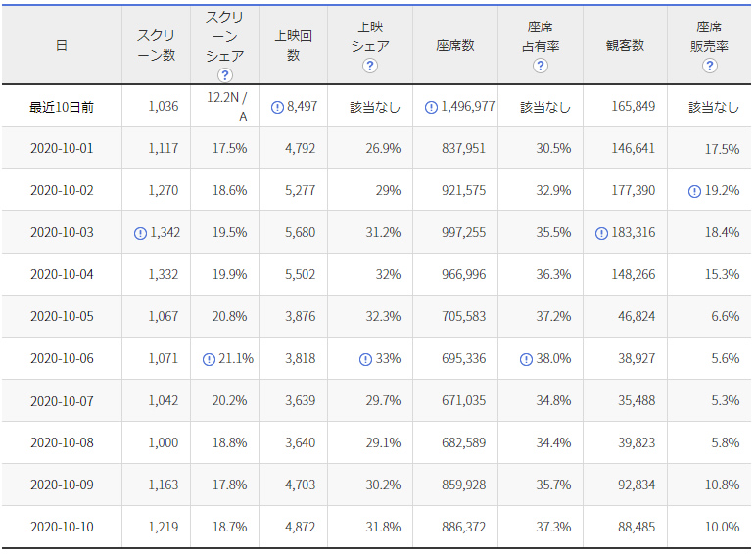756x554 pixels.
Task: Click the 観客数 column header
Action: tap(625, 46)
